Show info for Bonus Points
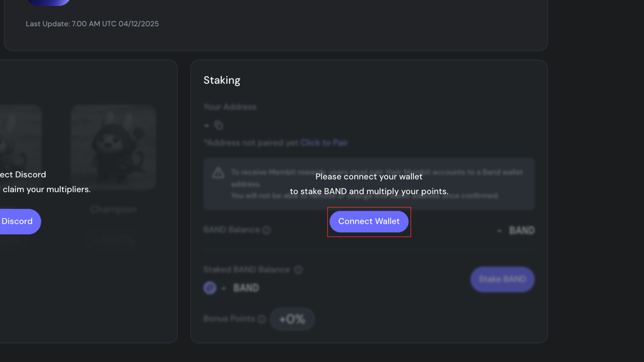This screenshot has height=362, width=644. pos(262,319)
